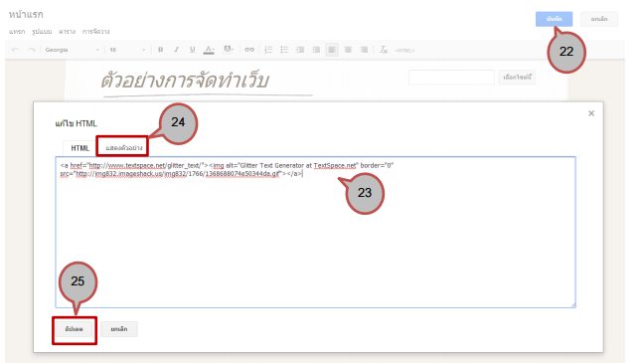This screenshot has height=363, width=644.
Task: Switch to the HTML tab in dialog
Action: (x=80, y=148)
